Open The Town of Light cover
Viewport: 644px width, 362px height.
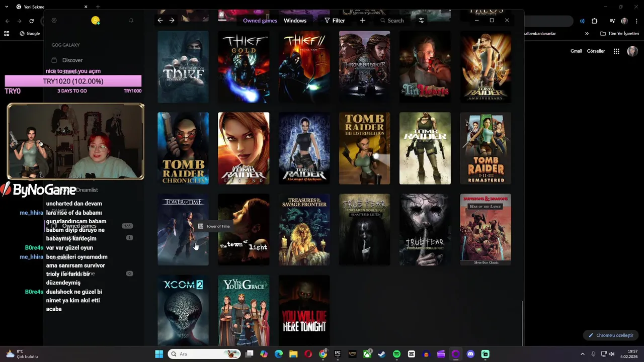click(244, 230)
